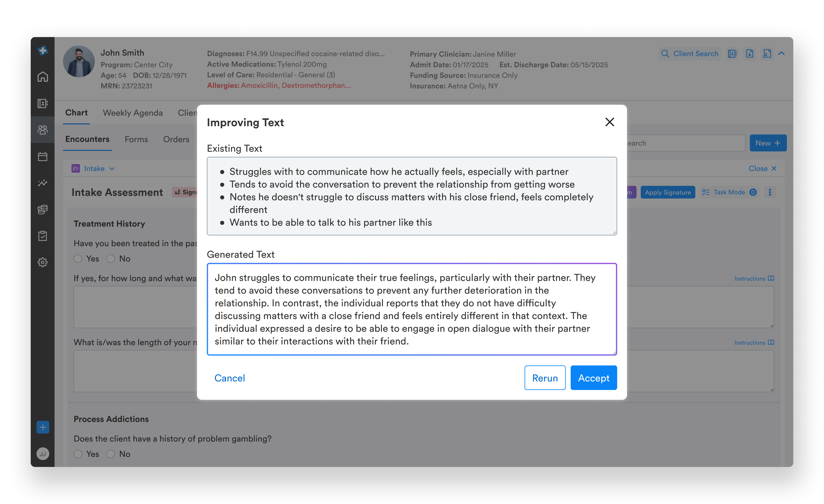Select No for problem gambling history
The image size is (824, 504).
(x=111, y=454)
